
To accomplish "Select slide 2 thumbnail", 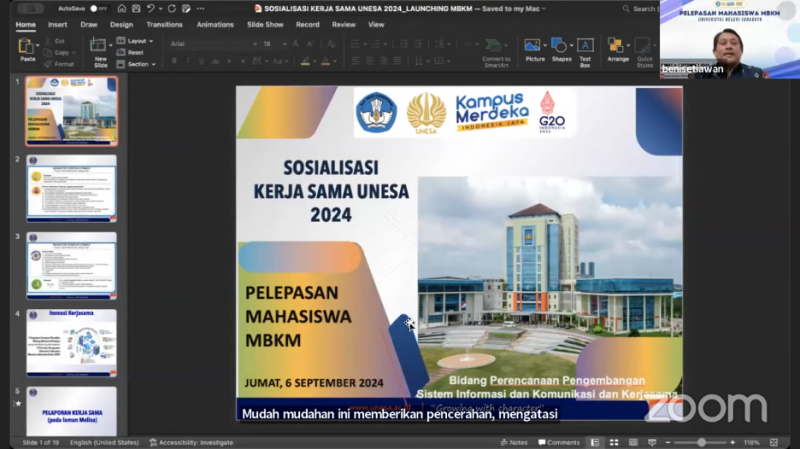I will click(71, 189).
